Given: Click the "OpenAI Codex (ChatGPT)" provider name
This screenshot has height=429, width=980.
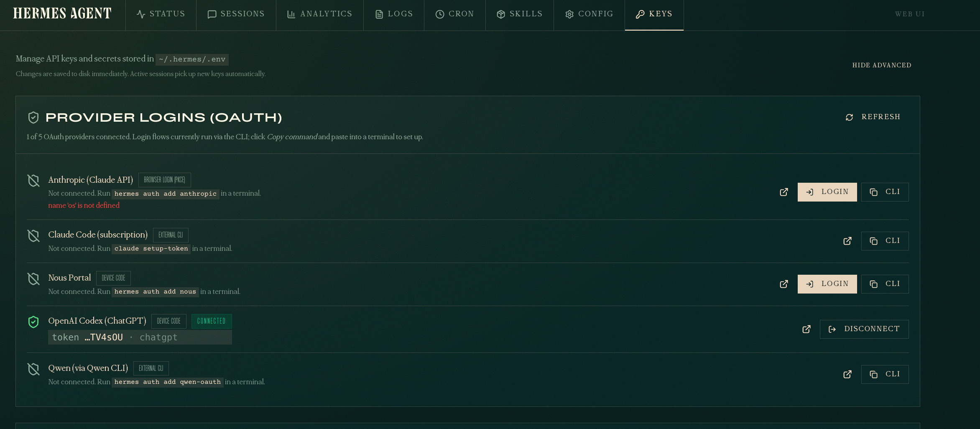Looking at the screenshot, I should (97, 321).
